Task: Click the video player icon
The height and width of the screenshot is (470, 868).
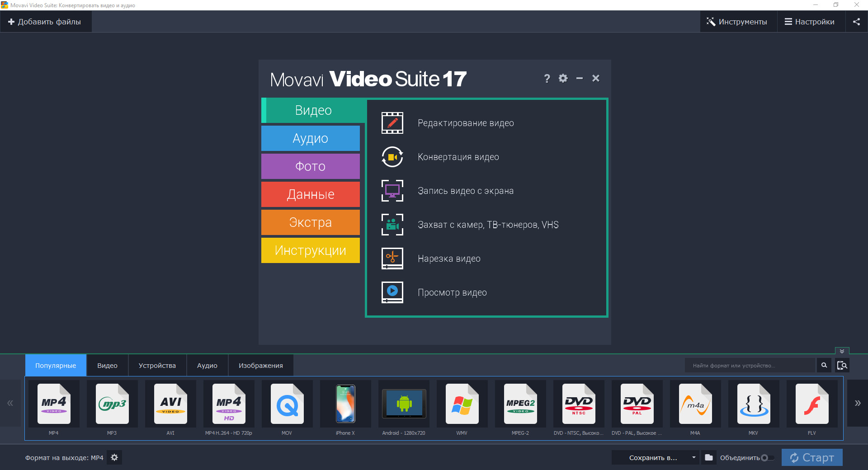Action: pyautogui.click(x=392, y=292)
